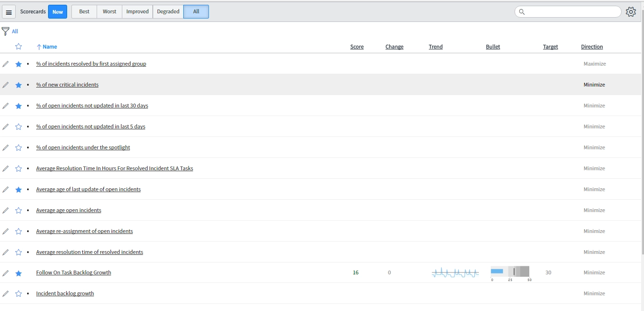Favorite '% of open incidents not updated in last 5 days'
This screenshot has height=311, width=644.
[x=19, y=126]
